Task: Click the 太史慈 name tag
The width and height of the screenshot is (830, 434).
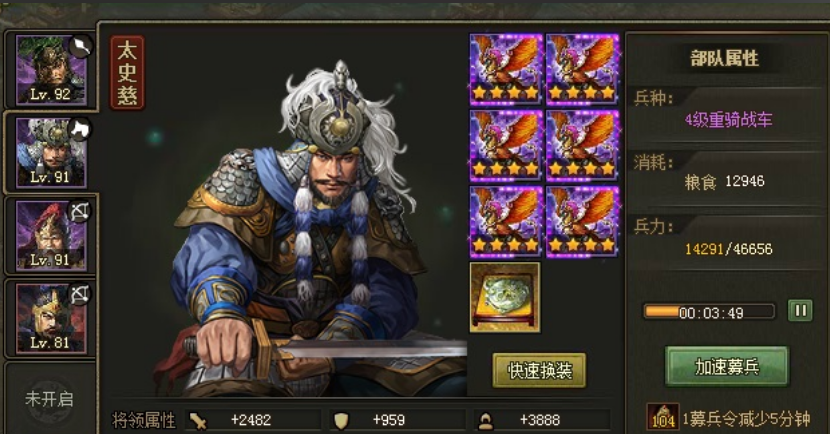Action: click(x=127, y=73)
